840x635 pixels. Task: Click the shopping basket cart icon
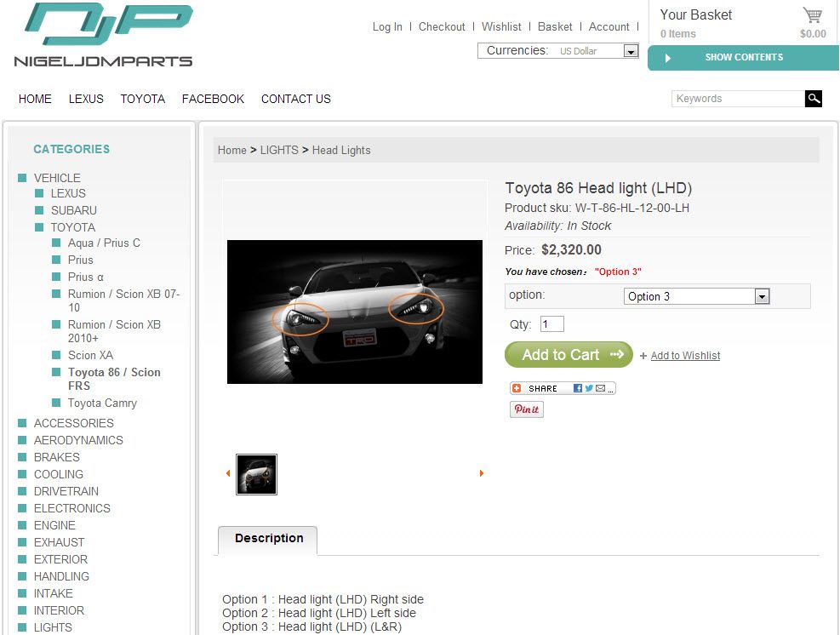point(812,15)
